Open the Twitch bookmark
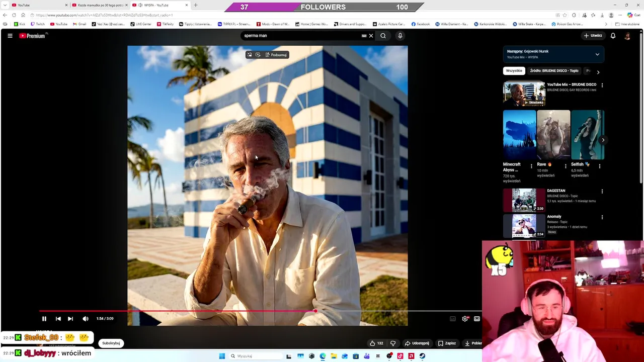This screenshot has width=644, height=362. tap(38, 24)
